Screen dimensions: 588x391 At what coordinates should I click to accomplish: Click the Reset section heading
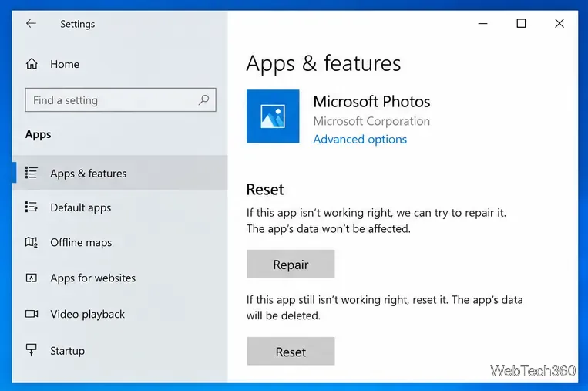coord(265,190)
